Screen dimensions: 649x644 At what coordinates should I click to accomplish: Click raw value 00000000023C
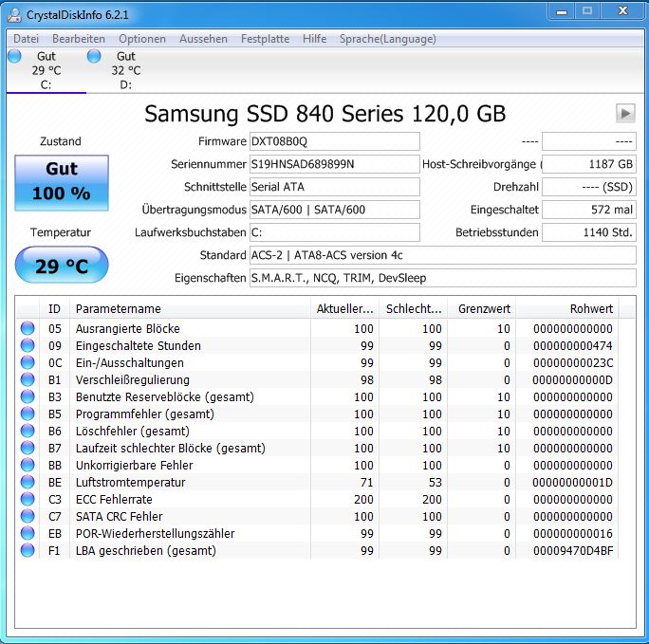(x=573, y=363)
